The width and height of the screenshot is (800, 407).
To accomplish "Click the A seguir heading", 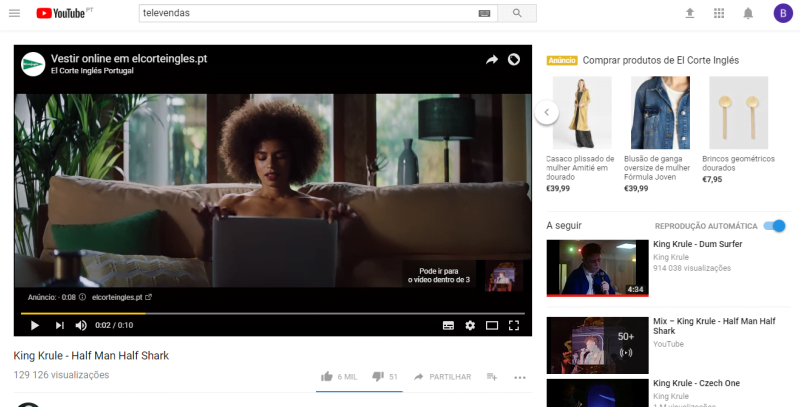I will pos(564,225).
